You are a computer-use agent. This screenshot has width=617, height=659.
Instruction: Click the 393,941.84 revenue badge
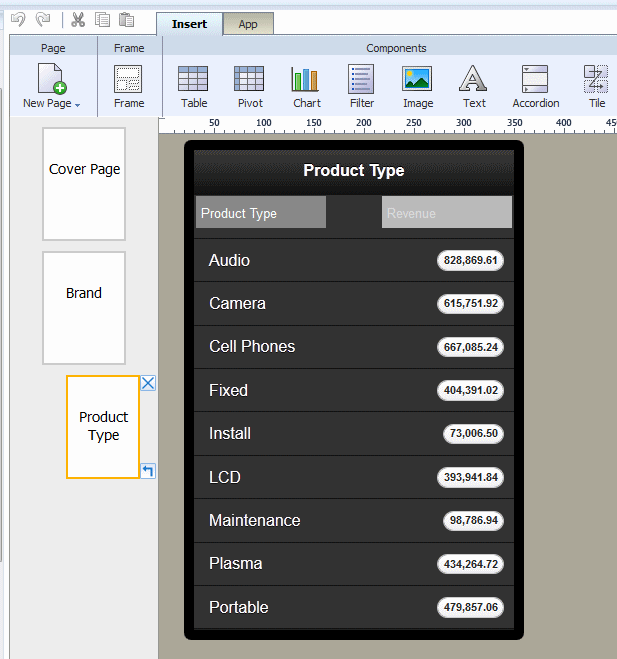pos(470,477)
